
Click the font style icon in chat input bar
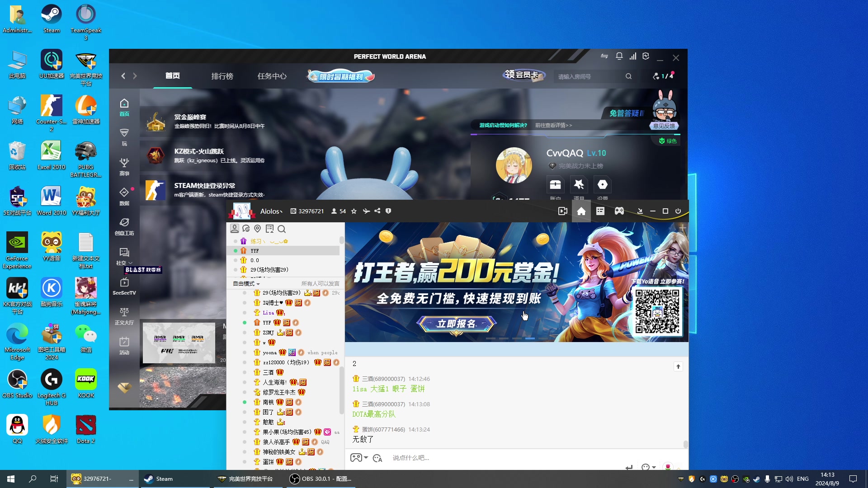click(x=377, y=458)
